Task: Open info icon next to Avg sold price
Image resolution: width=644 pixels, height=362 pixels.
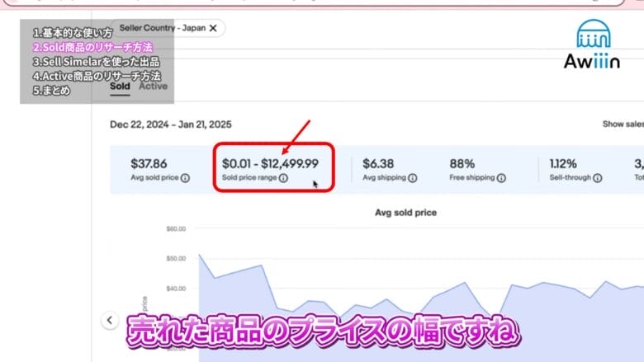Action: (x=185, y=178)
